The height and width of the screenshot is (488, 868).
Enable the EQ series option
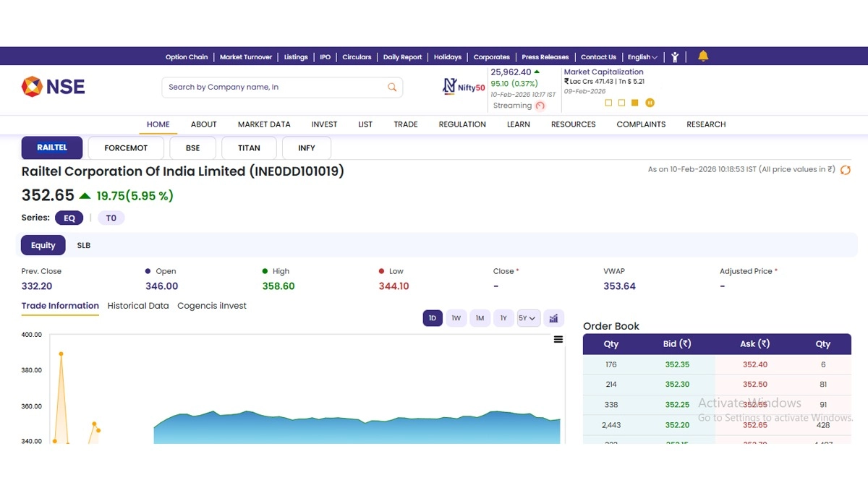click(69, 218)
